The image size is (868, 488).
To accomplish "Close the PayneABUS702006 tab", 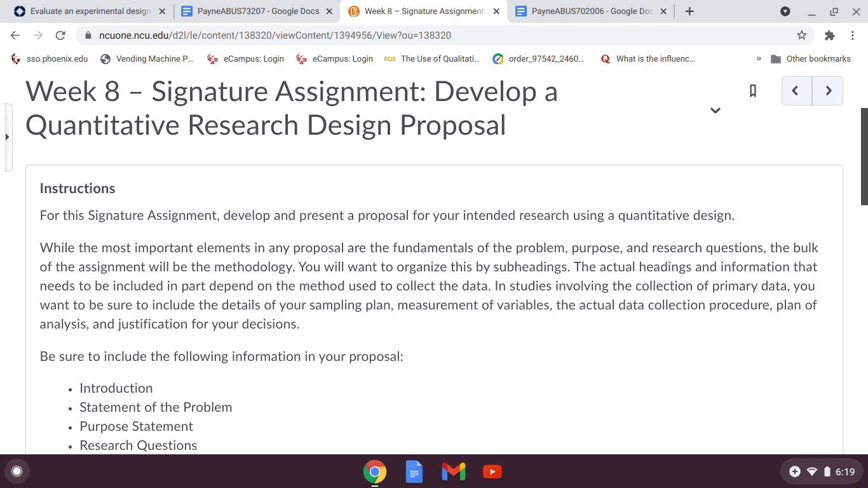I will [663, 11].
